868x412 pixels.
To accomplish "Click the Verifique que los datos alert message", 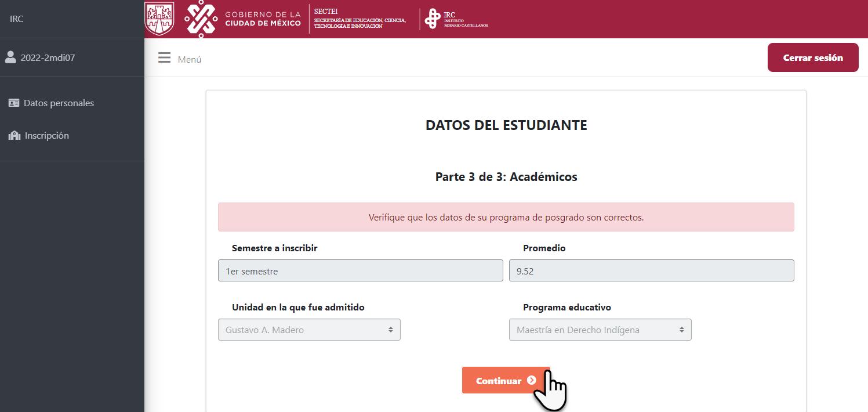I will (x=506, y=217).
